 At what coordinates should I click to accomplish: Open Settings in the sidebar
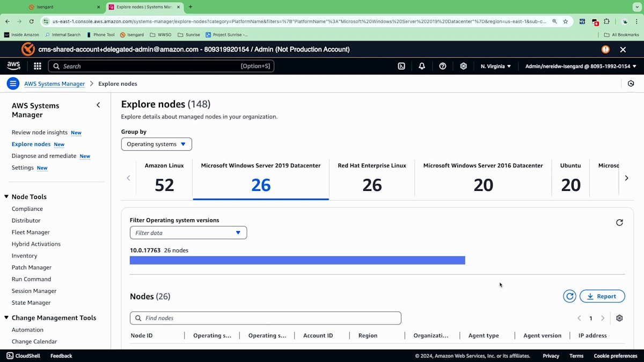point(23,168)
